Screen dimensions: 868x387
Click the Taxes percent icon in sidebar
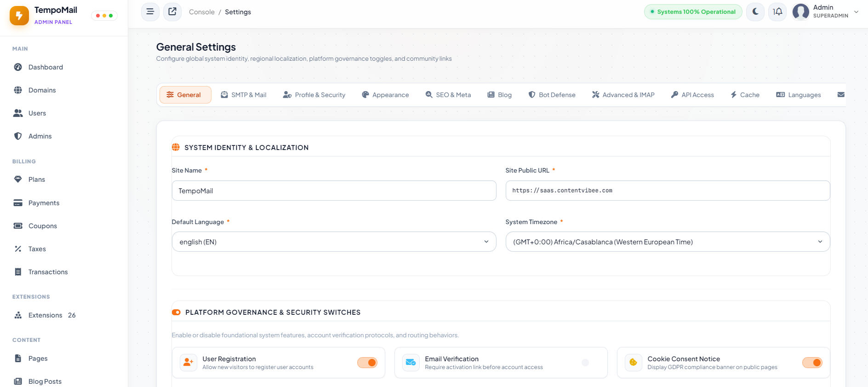click(18, 249)
